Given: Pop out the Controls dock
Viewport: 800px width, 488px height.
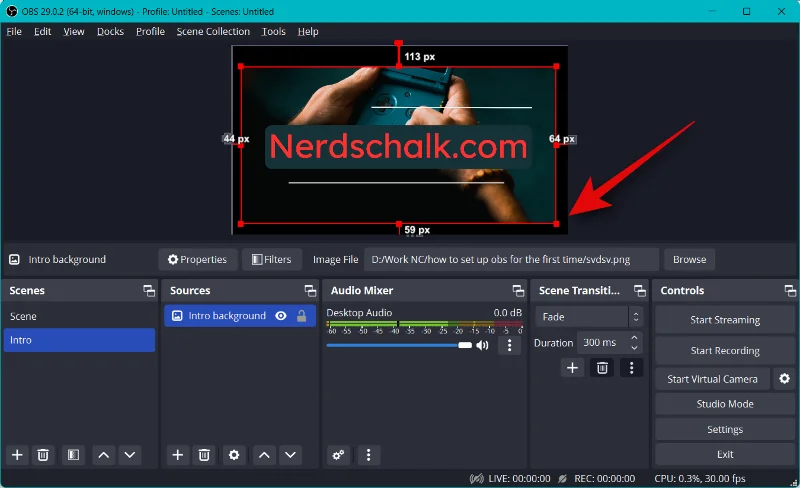Looking at the screenshot, I should (x=790, y=290).
